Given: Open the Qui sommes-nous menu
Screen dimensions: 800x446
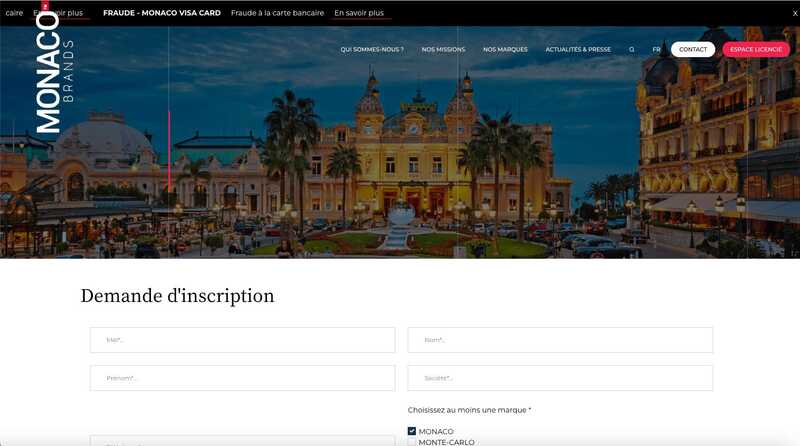Looking at the screenshot, I should click(x=372, y=49).
